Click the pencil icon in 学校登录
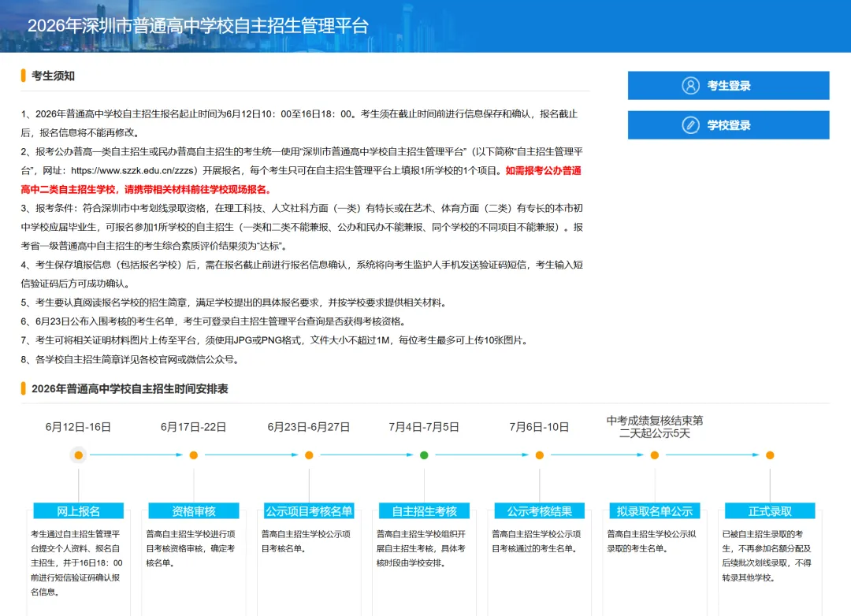Image resolution: width=851 pixels, height=616 pixels. 690,124
